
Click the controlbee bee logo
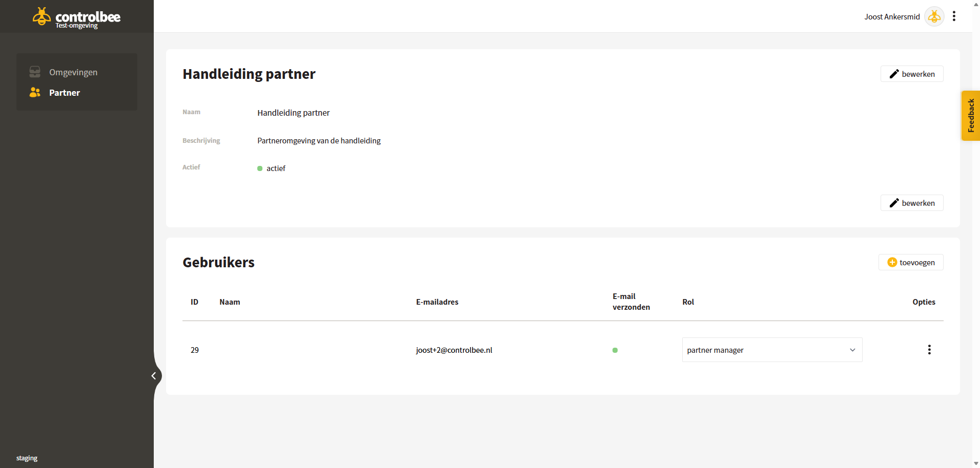point(42,16)
